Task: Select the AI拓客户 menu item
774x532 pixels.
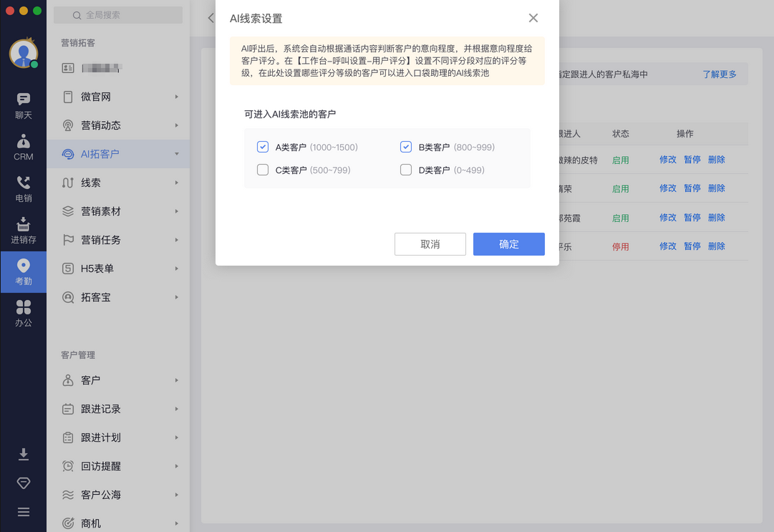Action: tap(118, 154)
